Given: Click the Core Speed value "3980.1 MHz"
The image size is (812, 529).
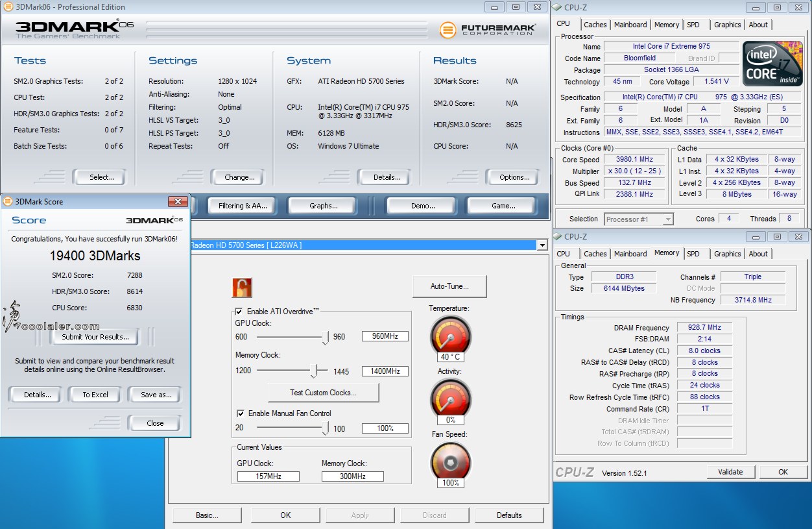Looking at the screenshot, I should pos(635,159).
